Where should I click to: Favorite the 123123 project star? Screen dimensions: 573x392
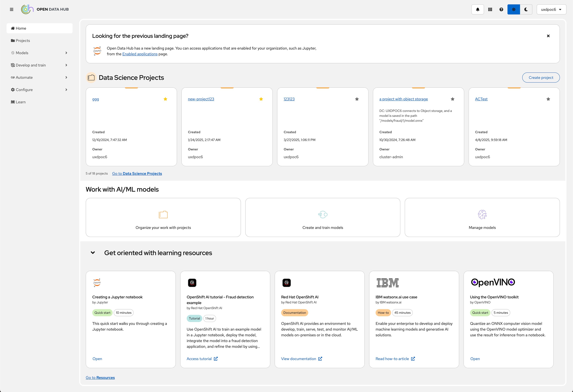tap(357, 99)
